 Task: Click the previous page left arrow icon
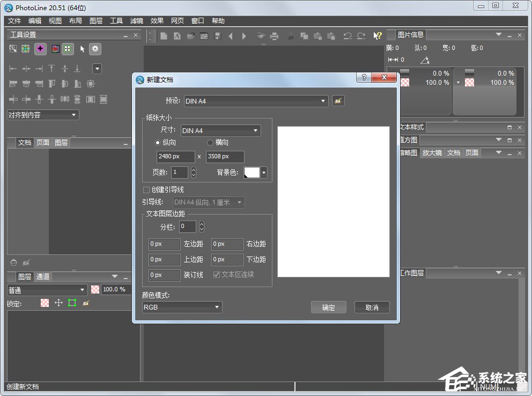coord(231,36)
